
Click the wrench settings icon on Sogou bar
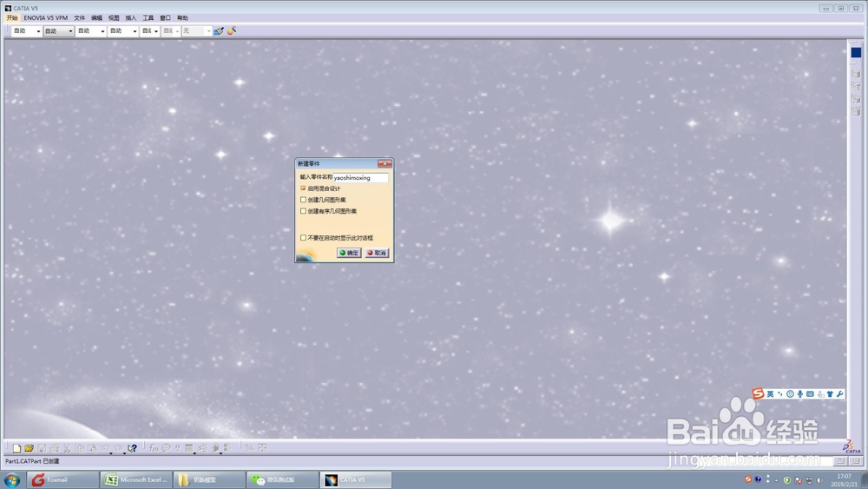coord(839,393)
